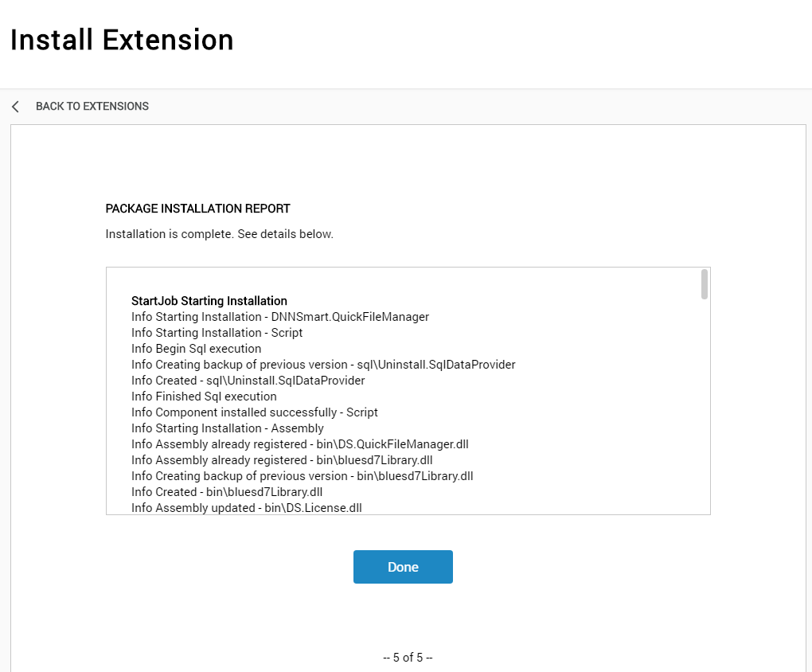Click 'Info Finished Sql execution' log line
Image resolution: width=812 pixels, height=672 pixels.
coord(204,397)
